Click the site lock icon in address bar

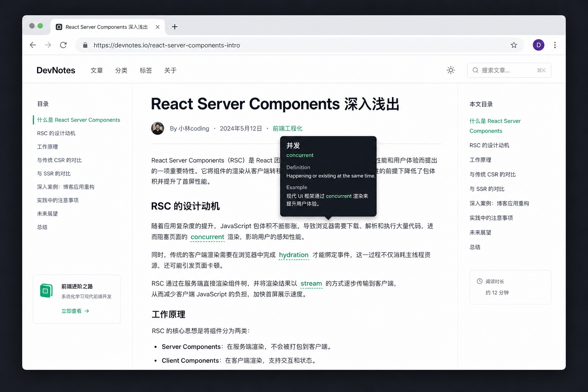tap(85, 45)
